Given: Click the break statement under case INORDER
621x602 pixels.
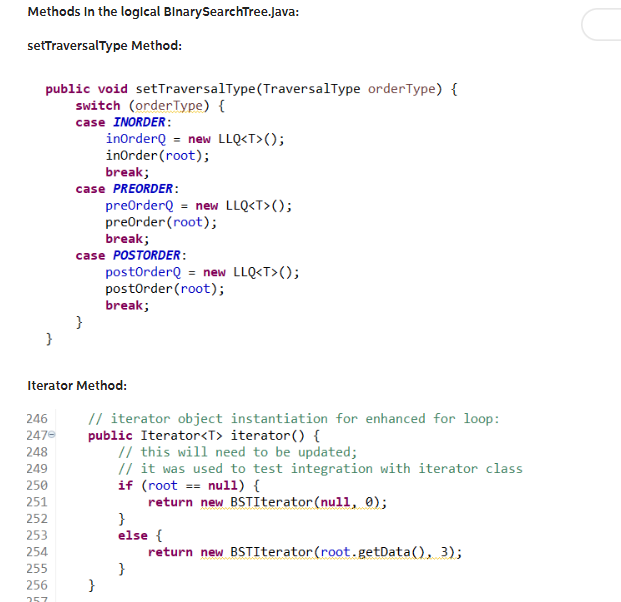Looking at the screenshot, I should pos(127,172).
